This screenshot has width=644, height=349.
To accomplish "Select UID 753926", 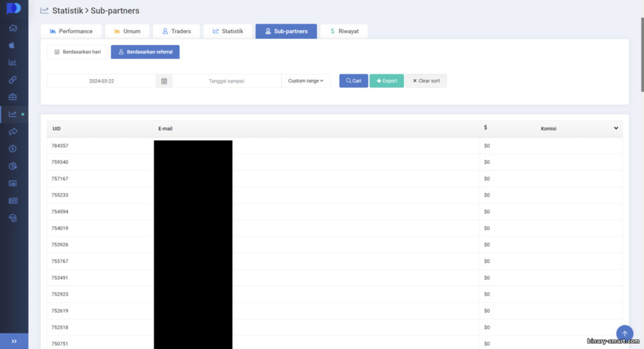I will (x=60, y=244).
